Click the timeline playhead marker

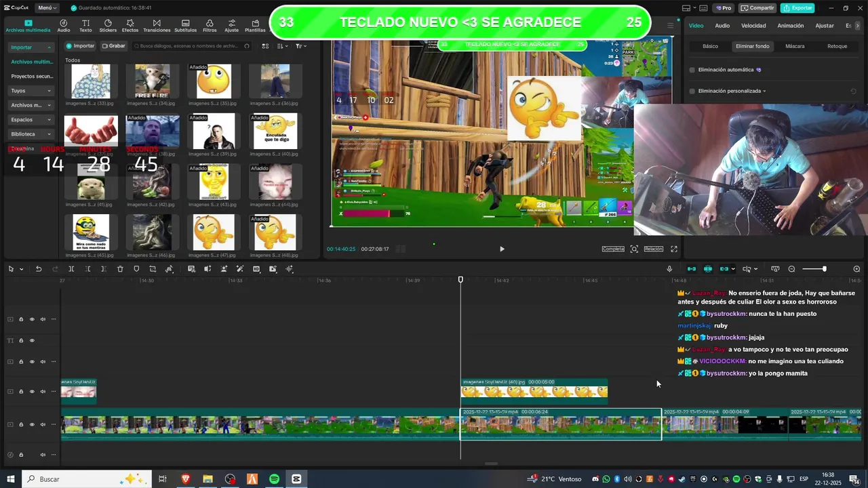(x=460, y=280)
